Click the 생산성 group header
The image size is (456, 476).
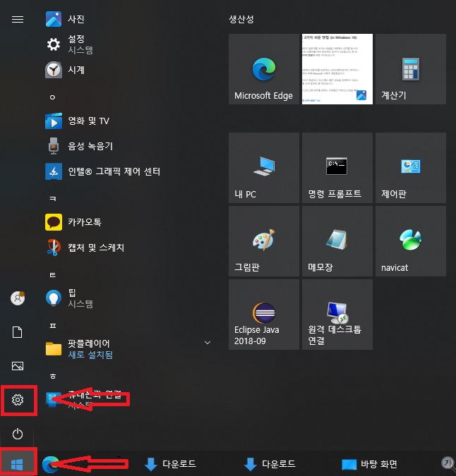pyautogui.click(x=241, y=19)
